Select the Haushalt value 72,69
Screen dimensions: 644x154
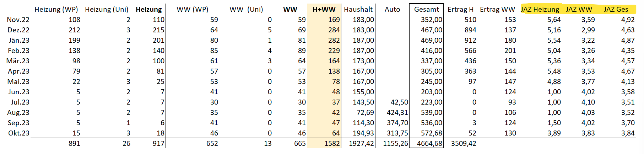pyautogui.click(x=363, y=112)
